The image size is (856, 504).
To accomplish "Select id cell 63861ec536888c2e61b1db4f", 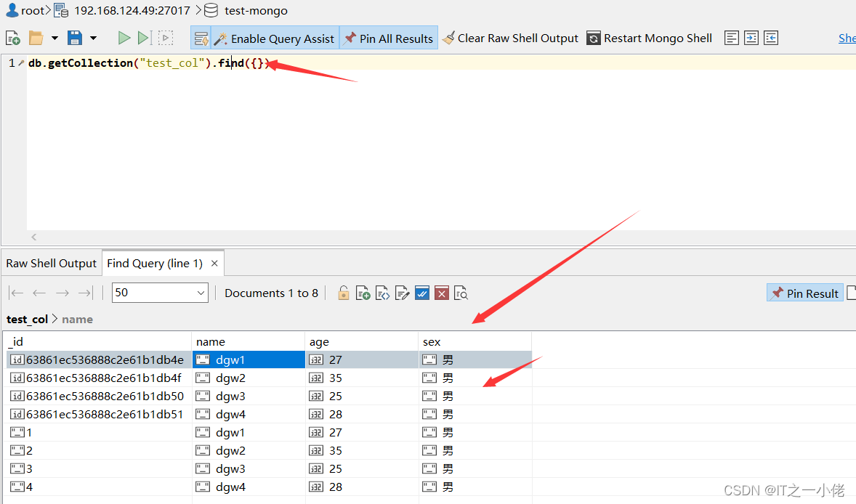I will (99, 378).
